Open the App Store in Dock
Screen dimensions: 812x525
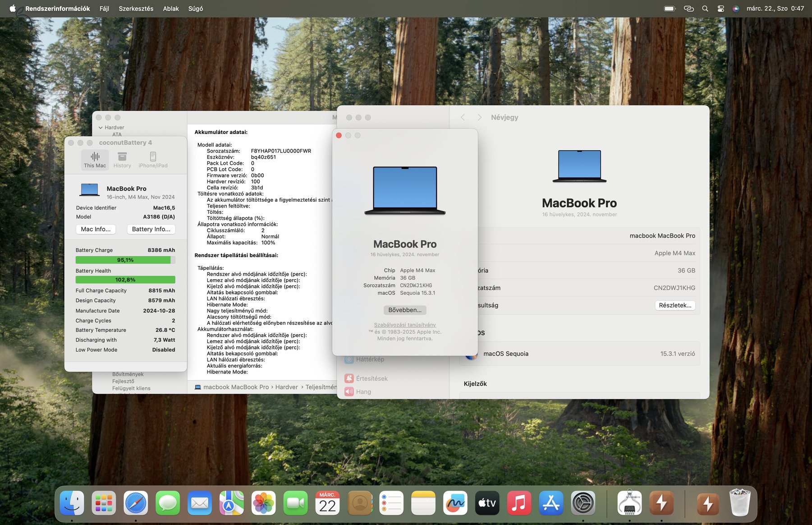click(x=551, y=503)
